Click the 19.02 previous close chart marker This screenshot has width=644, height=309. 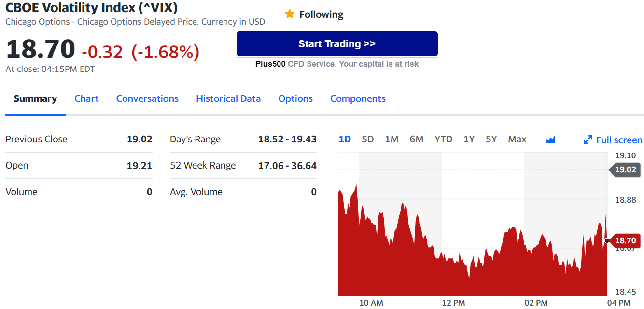(x=626, y=169)
